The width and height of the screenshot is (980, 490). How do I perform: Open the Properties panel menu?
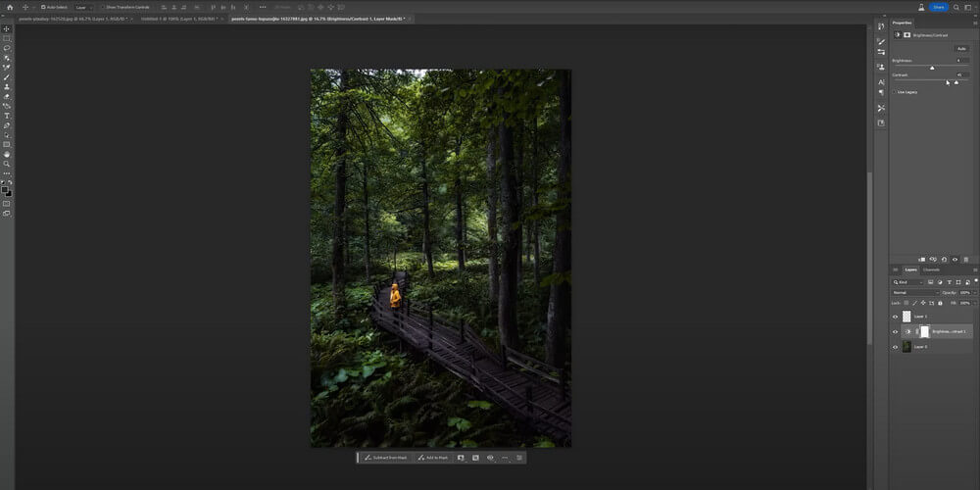click(x=976, y=24)
